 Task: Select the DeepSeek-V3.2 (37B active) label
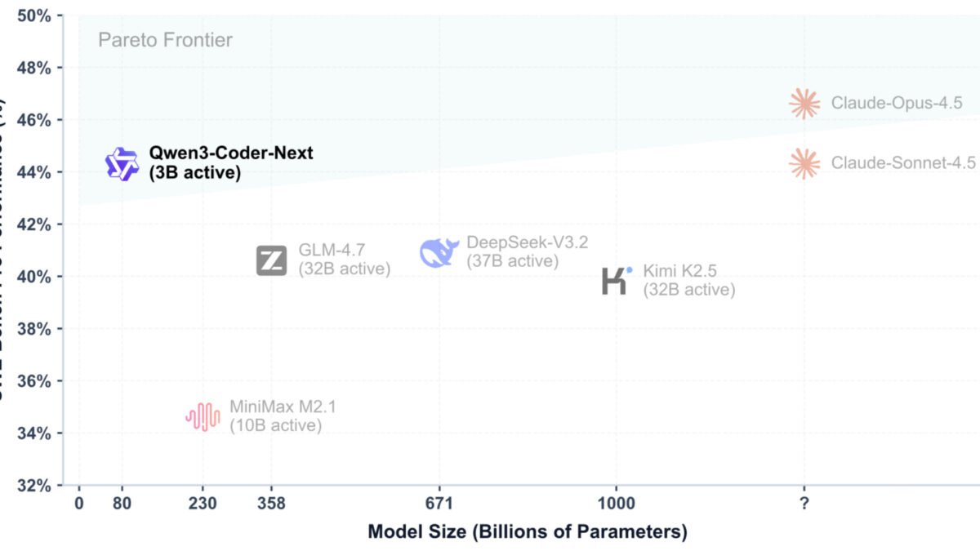[527, 251]
